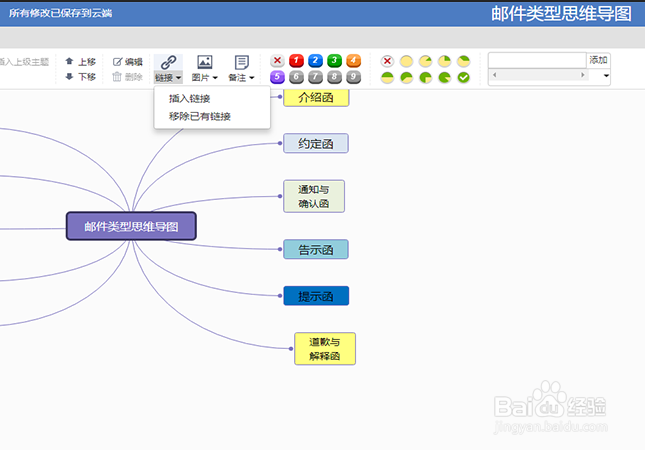Set priority 6 gray badge
The height and width of the screenshot is (450, 645).
pyautogui.click(x=296, y=77)
